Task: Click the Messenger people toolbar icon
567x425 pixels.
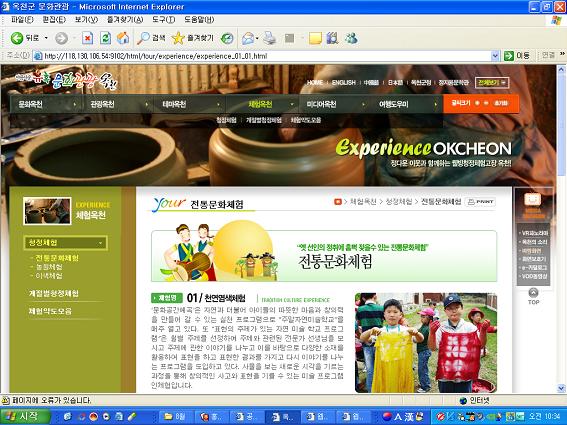Action: click(x=351, y=38)
